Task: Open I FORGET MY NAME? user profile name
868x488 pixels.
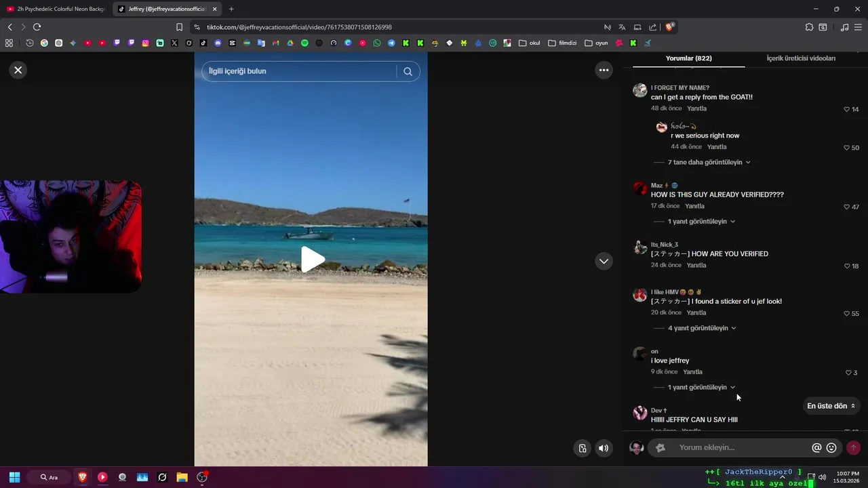Action: coord(680,87)
